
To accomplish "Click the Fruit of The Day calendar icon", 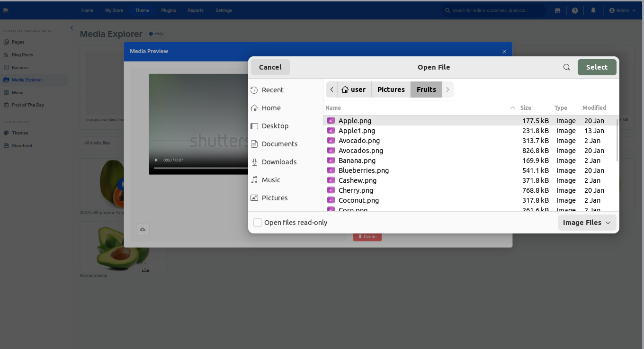I will (x=6, y=105).
